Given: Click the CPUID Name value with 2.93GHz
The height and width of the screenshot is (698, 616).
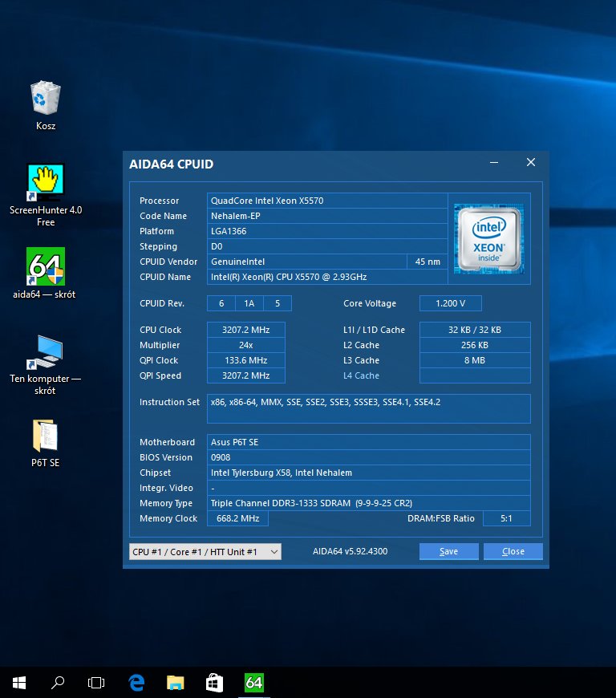Looking at the screenshot, I should (x=327, y=277).
